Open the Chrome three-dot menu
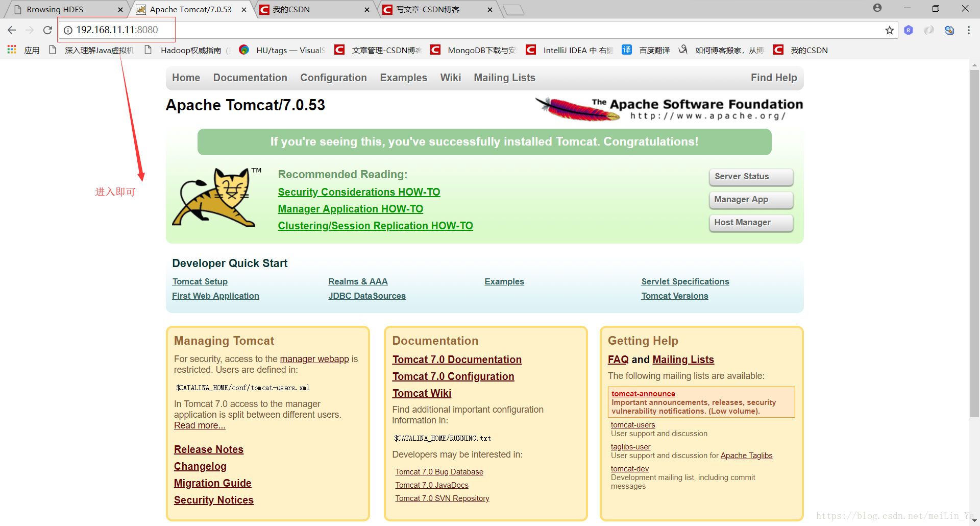Viewport: 980px width, 526px height. pyautogui.click(x=968, y=30)
